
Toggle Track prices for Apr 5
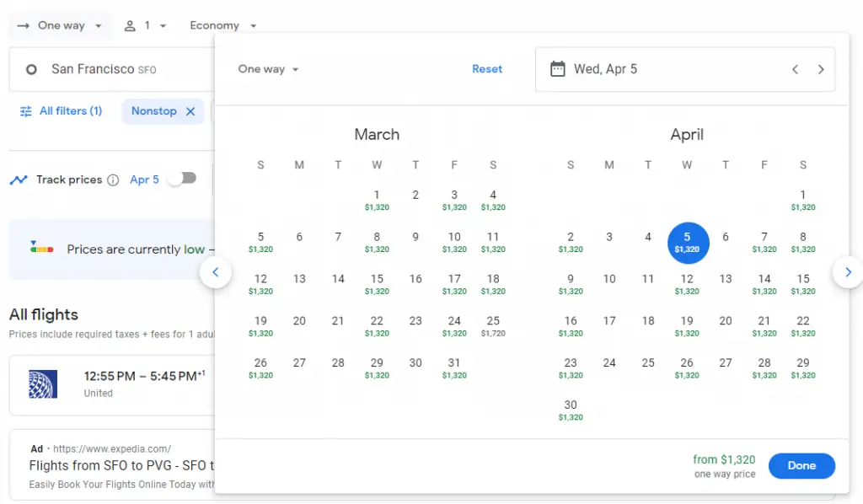[x=181, y=179]
